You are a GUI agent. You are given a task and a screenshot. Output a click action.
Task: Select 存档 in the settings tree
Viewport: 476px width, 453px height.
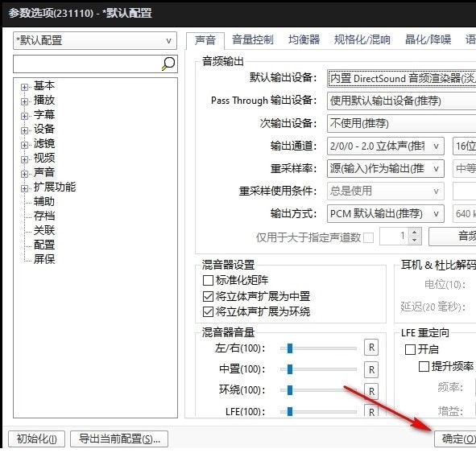pos(44,216)
